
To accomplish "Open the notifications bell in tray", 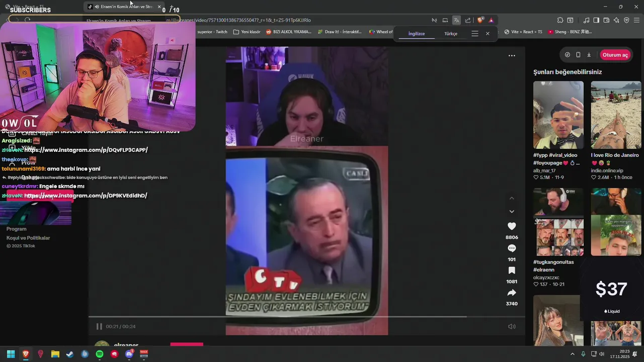I will [x=635, y=354].
